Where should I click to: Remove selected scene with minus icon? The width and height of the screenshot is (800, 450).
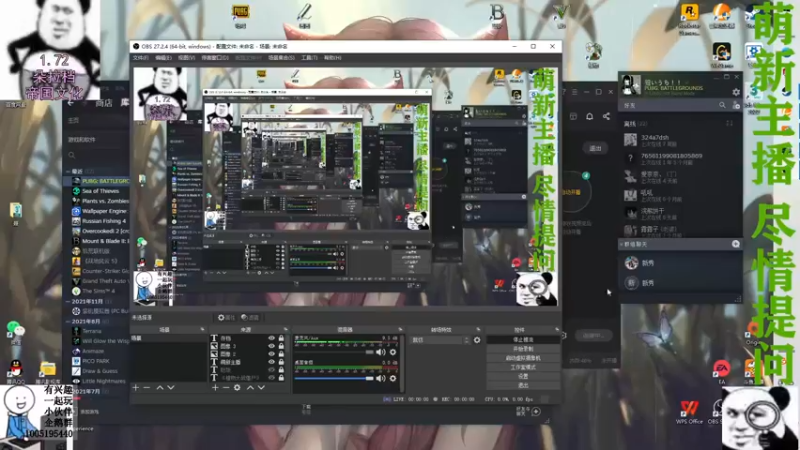click(x=147, y=388)
